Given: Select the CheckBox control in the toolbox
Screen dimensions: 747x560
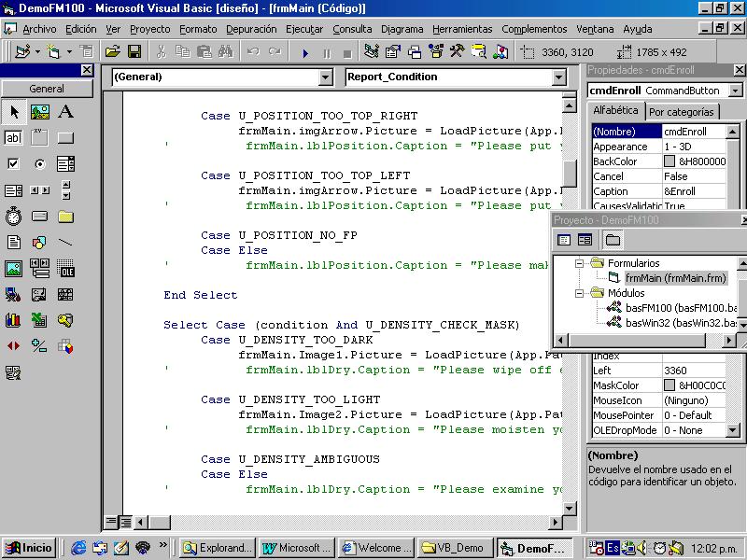Looking at the screenshot, I should click(x=13, y=164).
